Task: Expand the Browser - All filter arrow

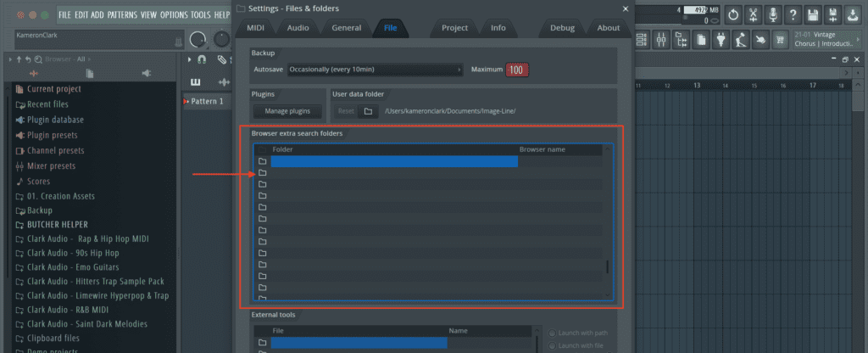Action: [x=89, y=59]
